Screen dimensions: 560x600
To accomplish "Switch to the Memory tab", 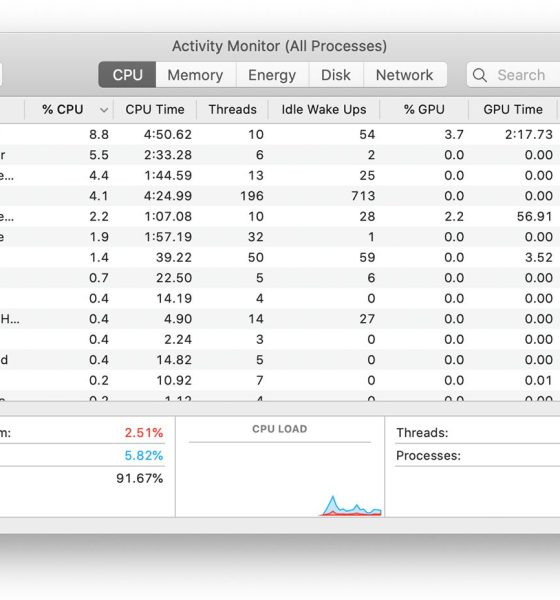I will pyautogui.click(x=196, y=75).
